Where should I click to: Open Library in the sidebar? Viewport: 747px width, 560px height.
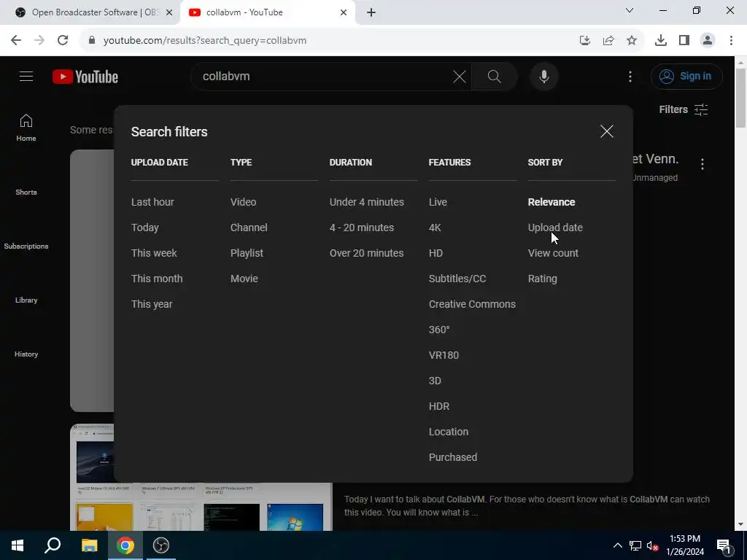[26, 300]
